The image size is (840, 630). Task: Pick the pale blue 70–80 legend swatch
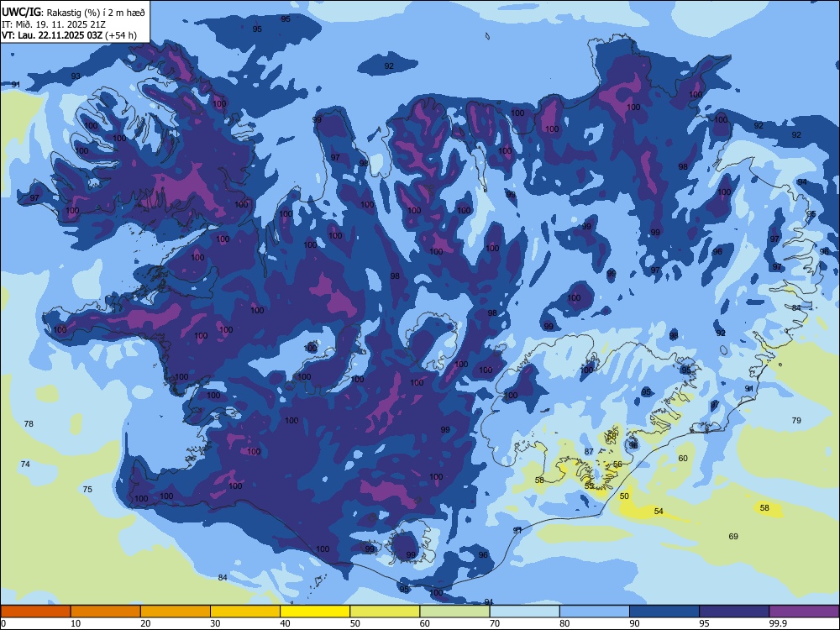click(x=524, y=612)
